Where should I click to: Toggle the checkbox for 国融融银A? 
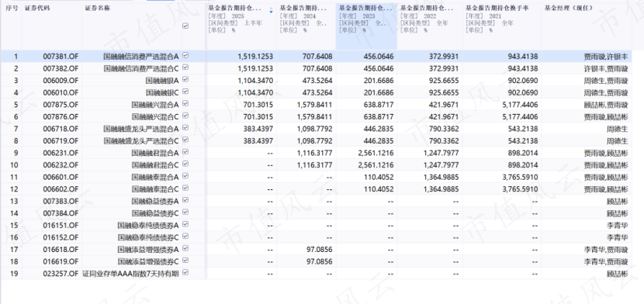coord(185,80)
